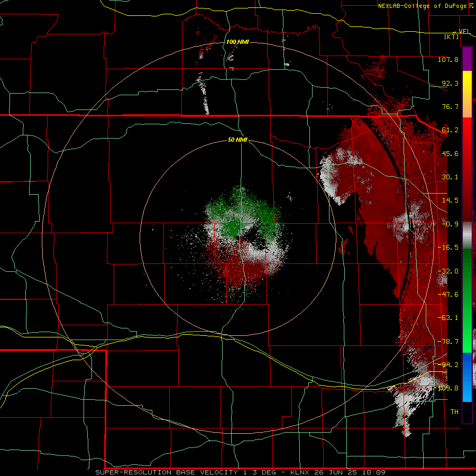The image size is (476, 476).
Task: Click the 107.8 value on velocity scale
Action: point(448,59)
